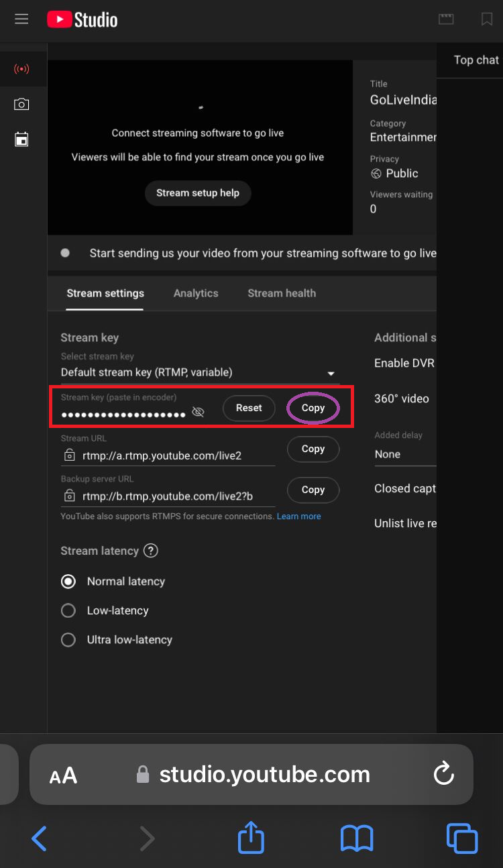
Task: Follow the Learn more link
Action: pos(298,517)
